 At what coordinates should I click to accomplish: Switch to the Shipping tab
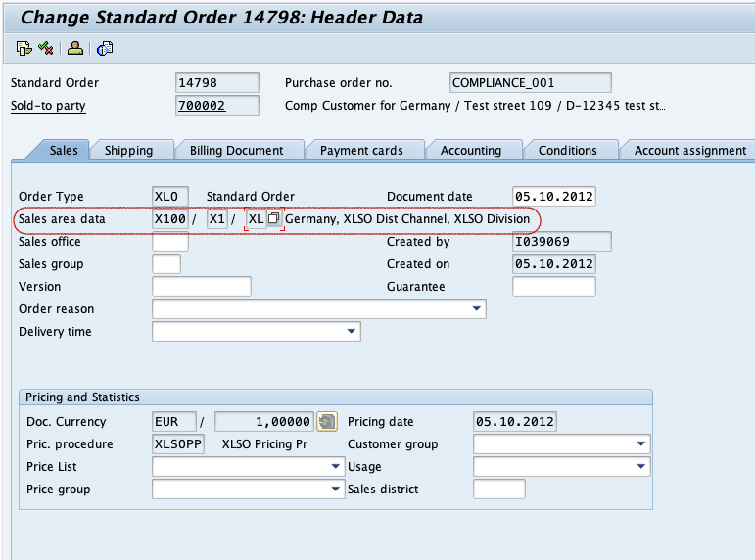128,150
